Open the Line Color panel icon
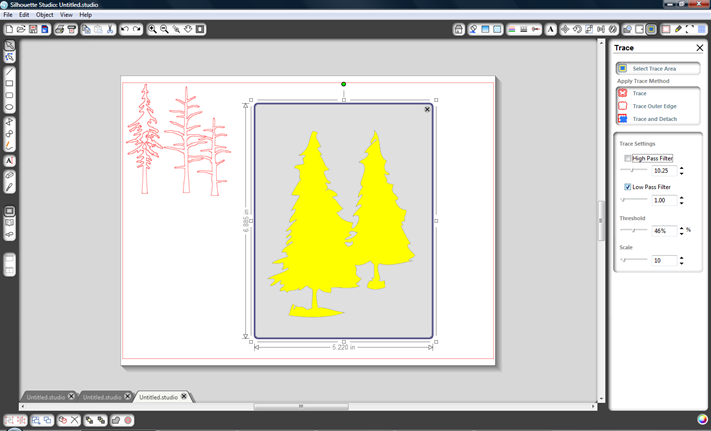Image resolution: width=711 pixels, height=431 pixels. click(x=512, y=29)
